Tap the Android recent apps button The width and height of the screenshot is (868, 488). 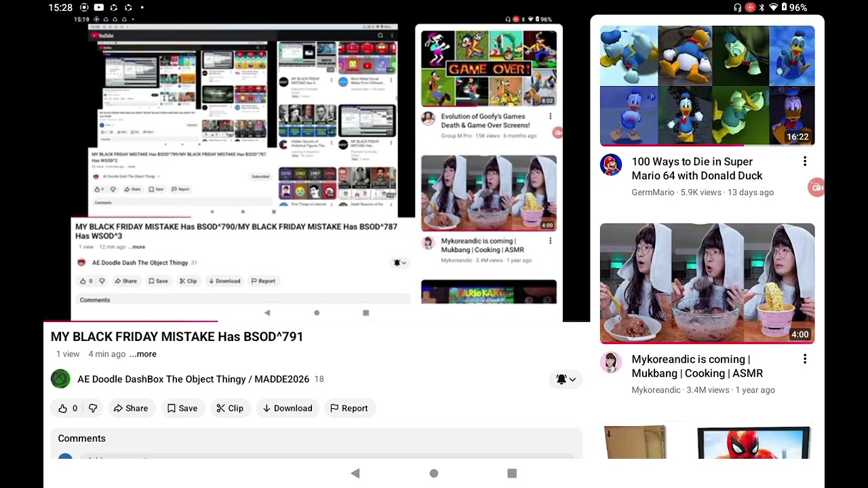[x=512, y=473]
